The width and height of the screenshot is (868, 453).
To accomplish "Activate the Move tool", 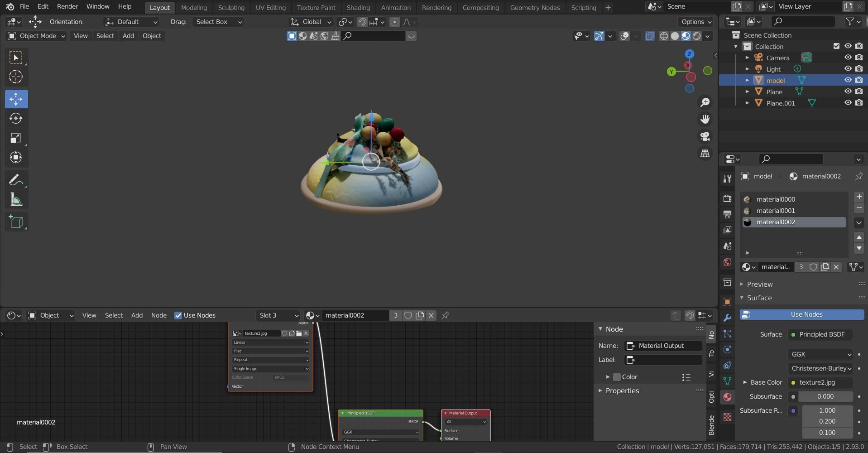I will pos(16,99).
